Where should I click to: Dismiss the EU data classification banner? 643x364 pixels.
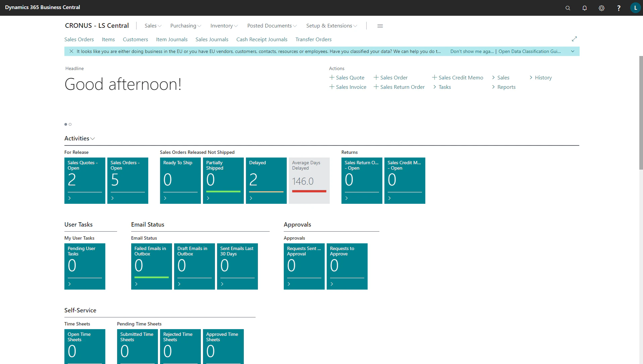(x=71, y=51)
